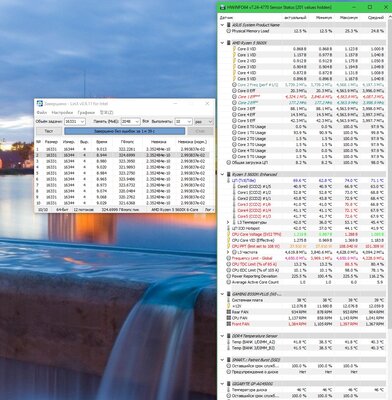This screenshot has width=392, height=400.
Task: Open the problem size dropdown showing 16331
Action: (75, 122)
